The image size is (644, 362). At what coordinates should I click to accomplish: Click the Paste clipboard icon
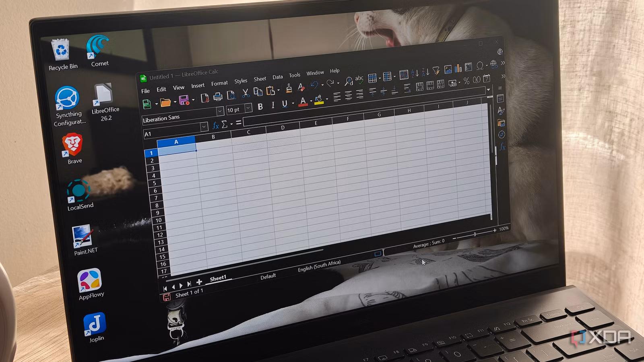270,90
